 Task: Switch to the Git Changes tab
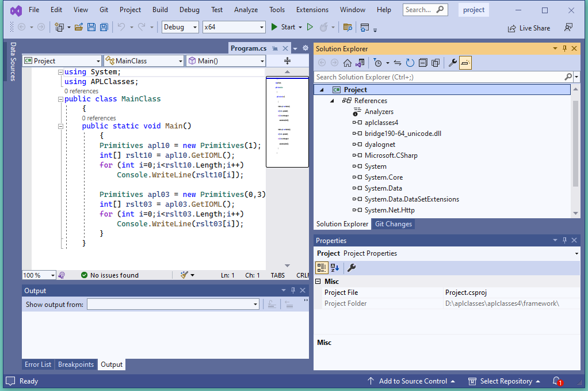[393, 224]
